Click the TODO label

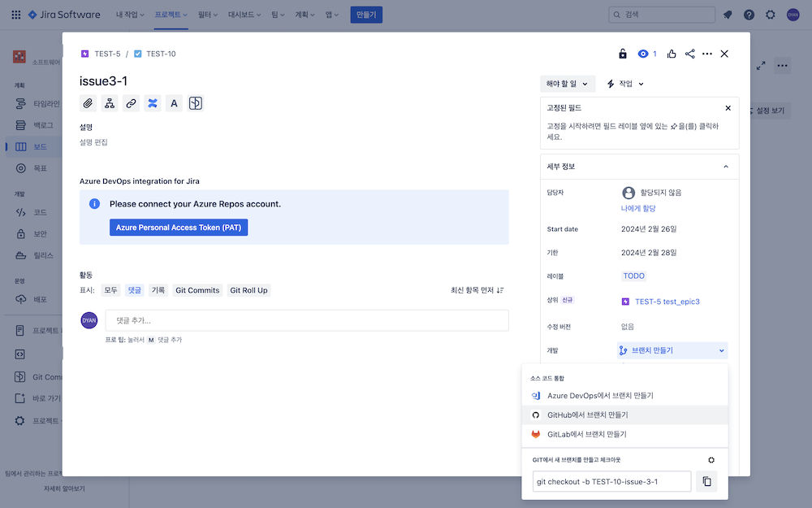634,276
